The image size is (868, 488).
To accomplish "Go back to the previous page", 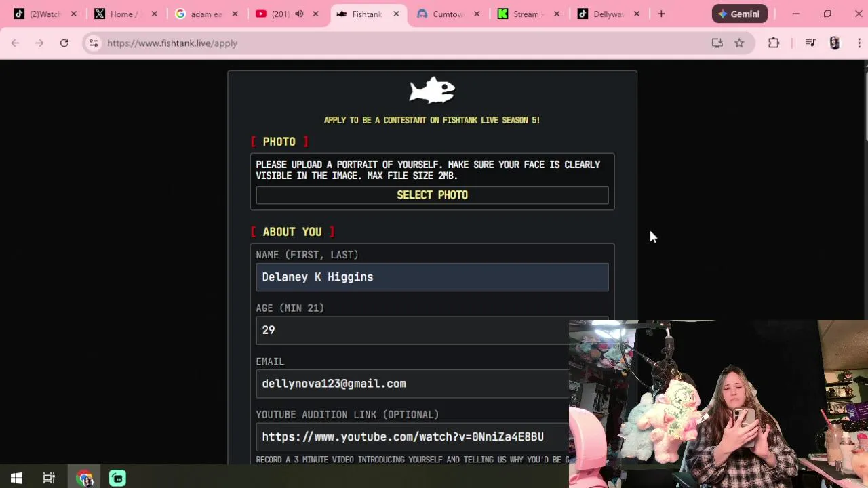I will tap(15, 43).
